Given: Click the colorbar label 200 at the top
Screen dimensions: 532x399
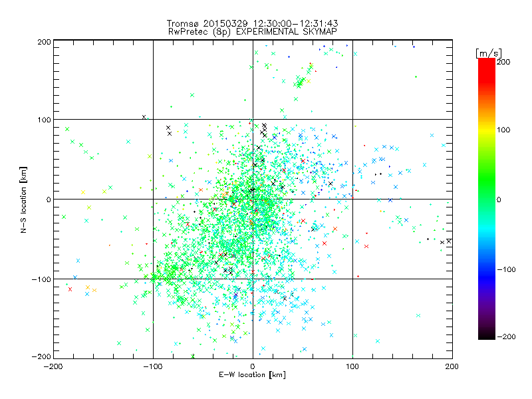Looking at the screenshot, I should pyautogui.click(x=503, y=62).
